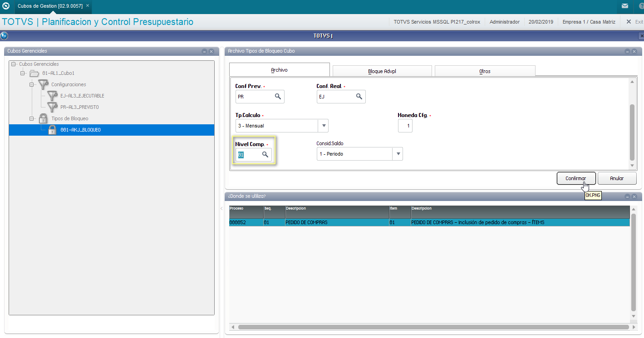The image size is (644, 338).
Task: Click the round globe icon below app title
Action: click(4, 35)
